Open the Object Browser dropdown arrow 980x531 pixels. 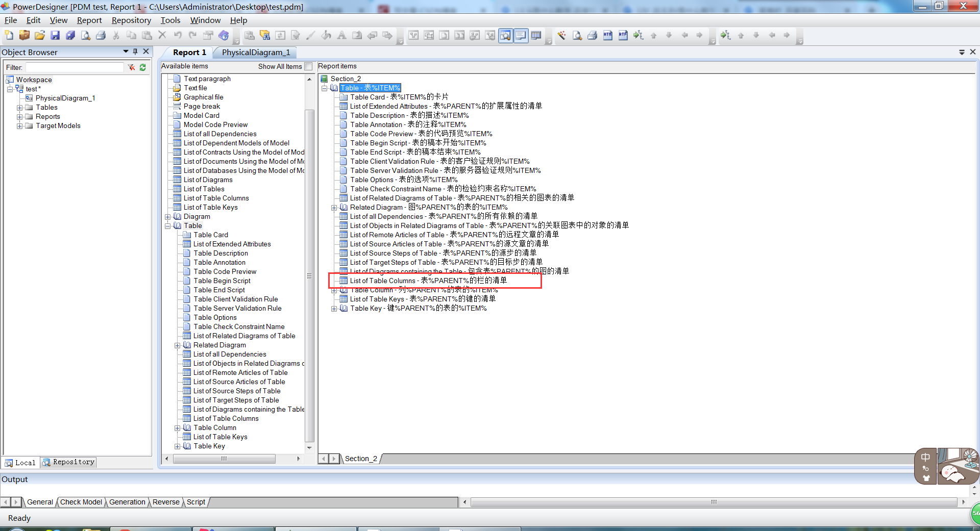click(126, 52)
